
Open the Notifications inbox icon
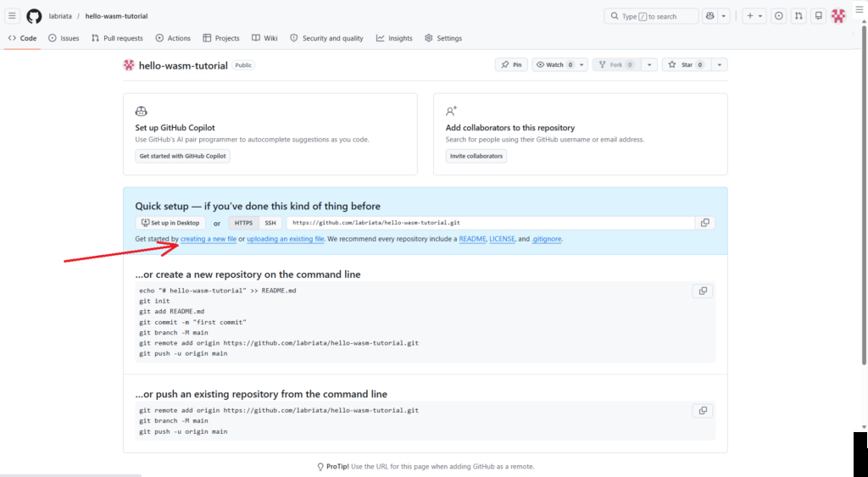(x=818, y=16)
